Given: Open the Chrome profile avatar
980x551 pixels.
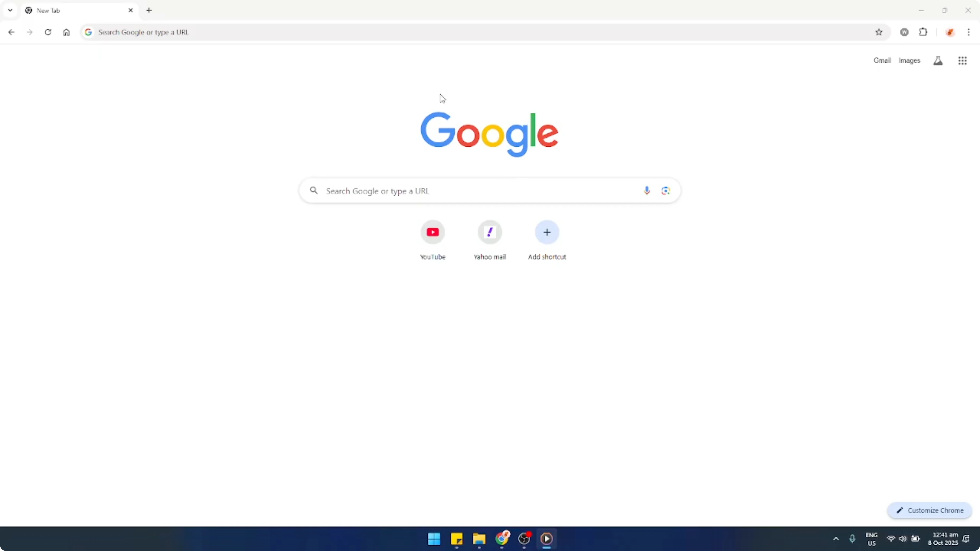Looking at the screenshot, I should (x=950, y=32).
